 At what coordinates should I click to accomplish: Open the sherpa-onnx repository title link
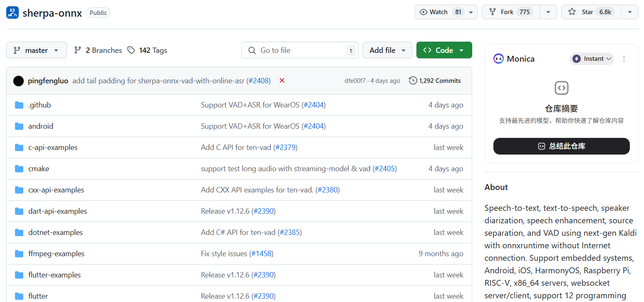click(x=52, y=13)
